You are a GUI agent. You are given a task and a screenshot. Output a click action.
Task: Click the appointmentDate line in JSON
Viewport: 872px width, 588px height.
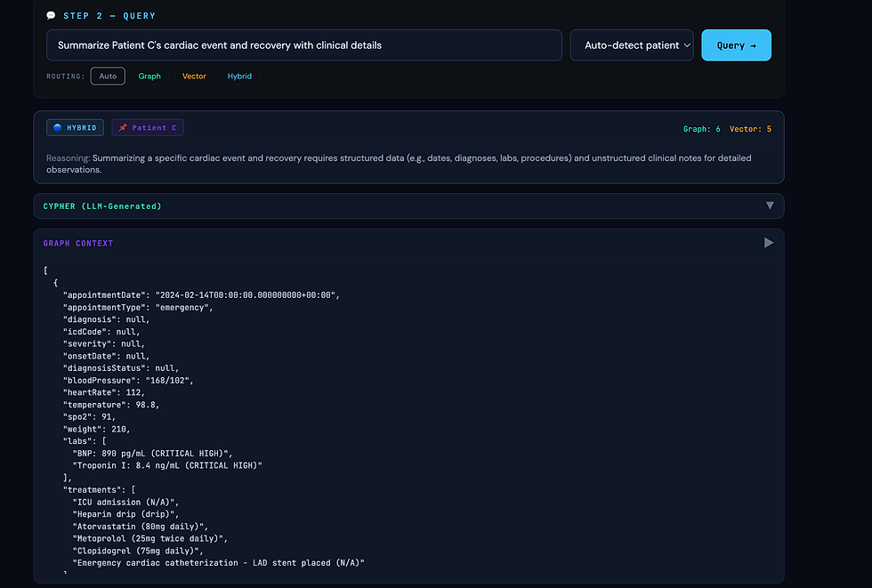click(202, 294)
